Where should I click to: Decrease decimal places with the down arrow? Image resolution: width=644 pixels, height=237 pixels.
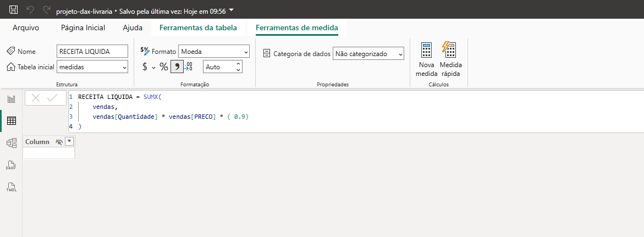coord(238,70)
